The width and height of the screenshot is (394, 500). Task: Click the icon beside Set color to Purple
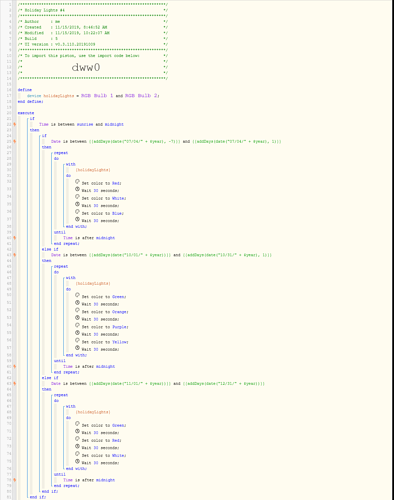click(77, 325)
